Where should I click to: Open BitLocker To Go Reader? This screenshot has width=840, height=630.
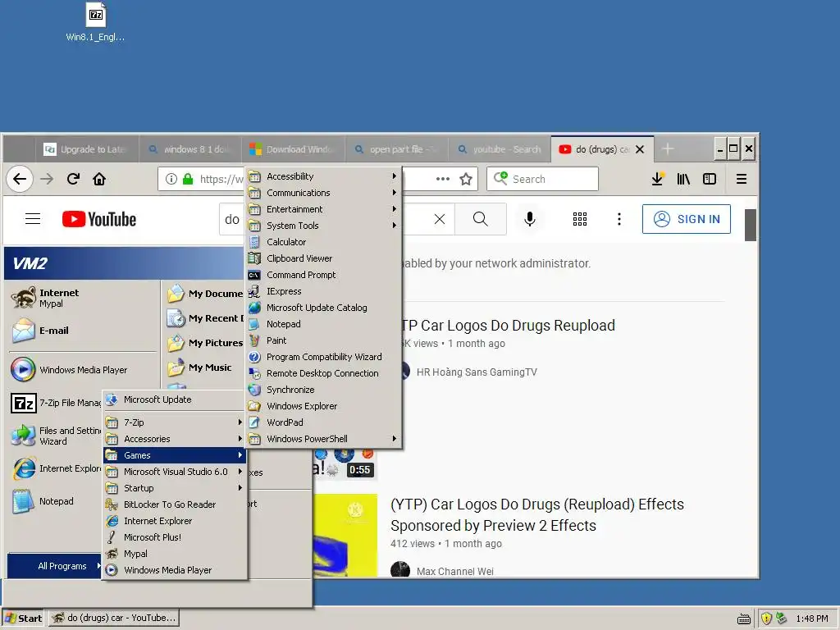(x=175, y=504)
